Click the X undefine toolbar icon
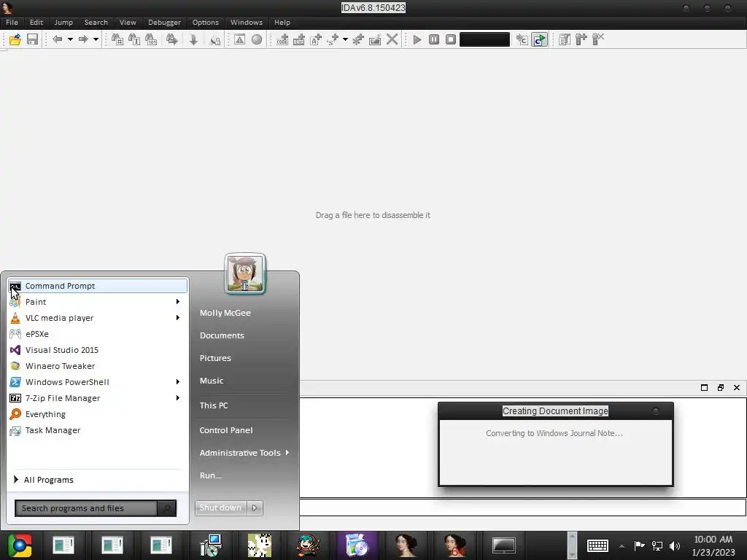The image size is (747, 560). click(392, 39)
